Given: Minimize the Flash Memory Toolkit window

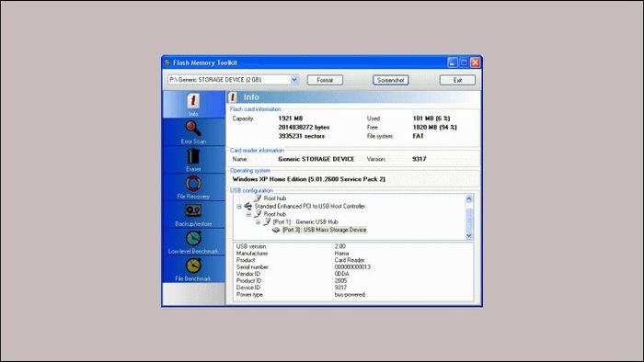Looking at the screenshot, I should point(453,62).
